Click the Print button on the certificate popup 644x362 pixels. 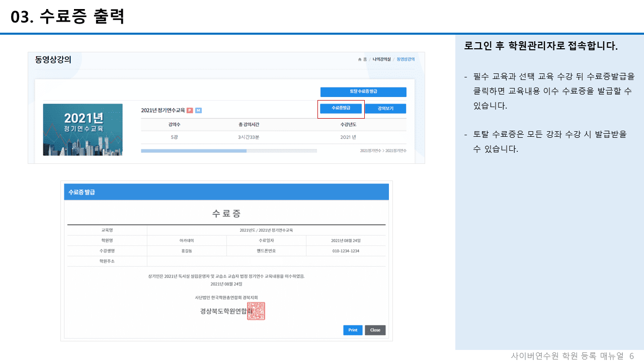353,330
